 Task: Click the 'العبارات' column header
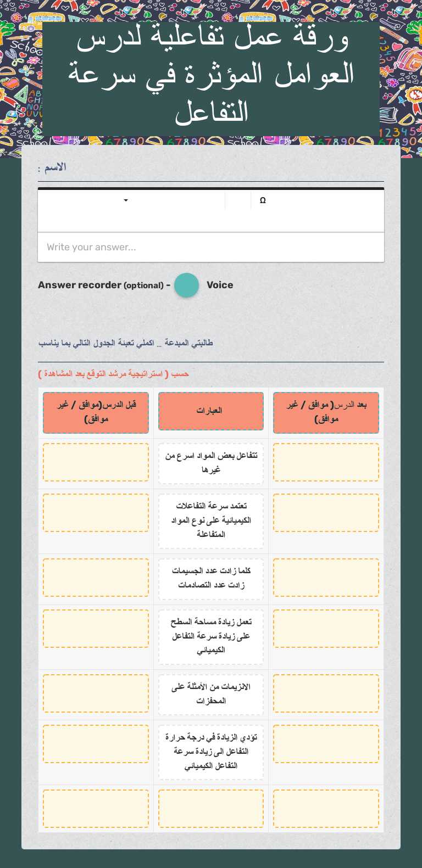[x=211, y=411]
